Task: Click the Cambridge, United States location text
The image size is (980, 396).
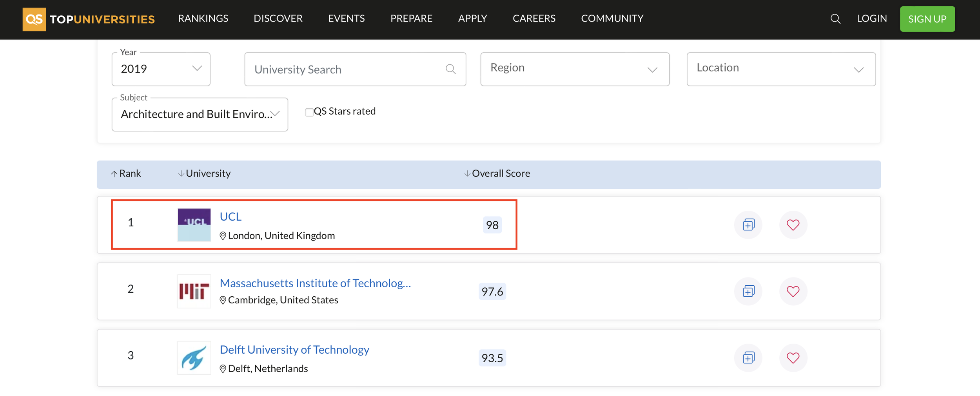Action: 283,300
